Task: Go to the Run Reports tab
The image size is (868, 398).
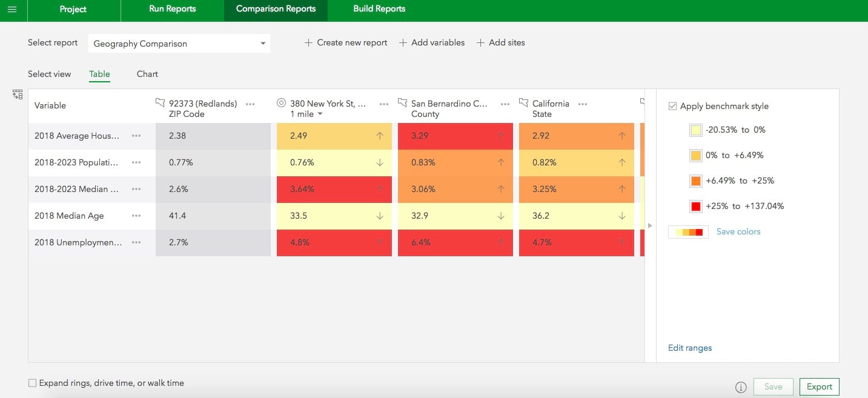Action: click(172, 9)
